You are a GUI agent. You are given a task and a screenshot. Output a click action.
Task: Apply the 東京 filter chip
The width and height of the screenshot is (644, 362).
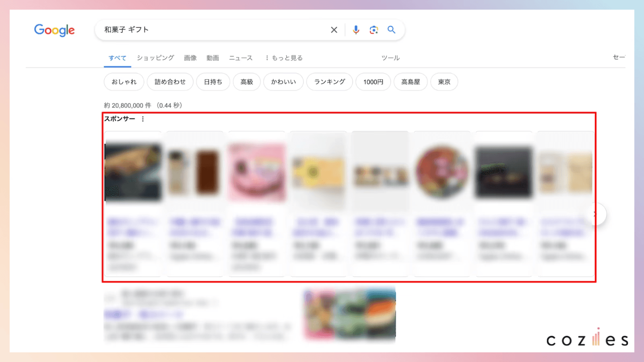(x=444, y=82)
